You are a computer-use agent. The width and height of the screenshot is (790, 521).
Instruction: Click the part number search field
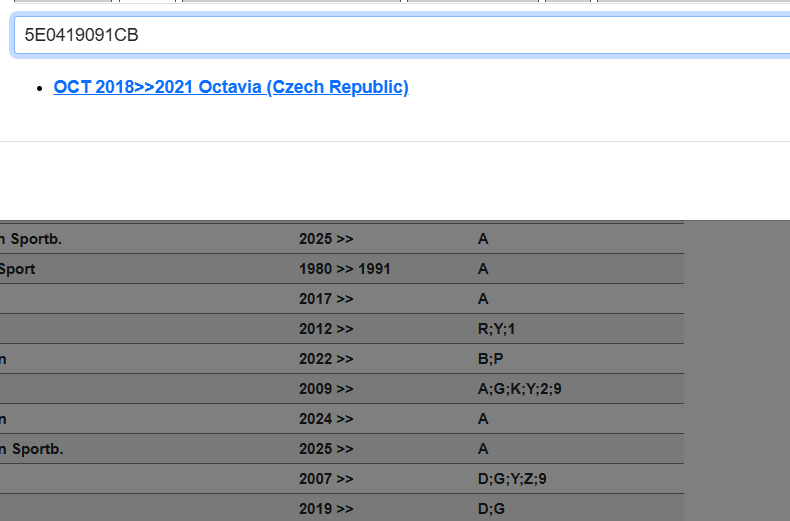400,36
